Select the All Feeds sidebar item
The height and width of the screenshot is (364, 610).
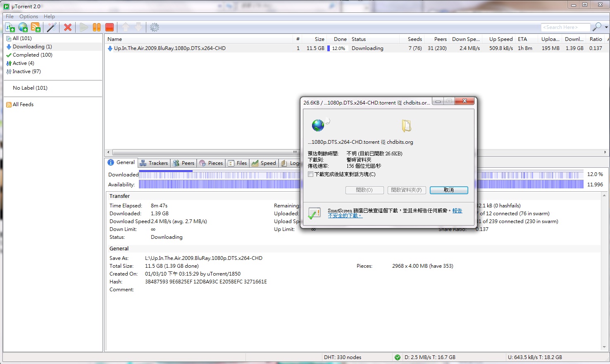click(23, 105)
